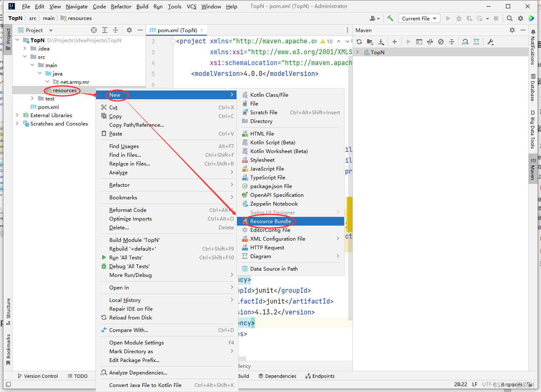Collapse the TopN project root node
This screenshot has width=541, height=392.
pyautogui.click(x=18, y=40)
